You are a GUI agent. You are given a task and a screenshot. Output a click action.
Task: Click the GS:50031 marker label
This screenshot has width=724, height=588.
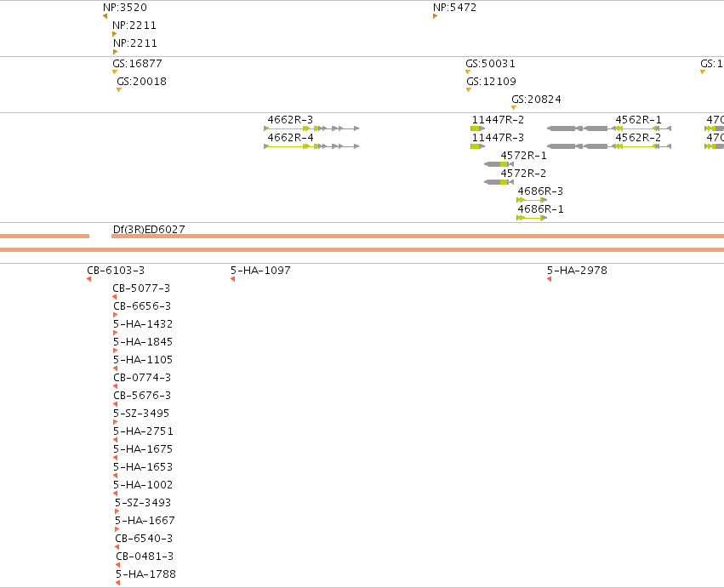[x=490, y=63]
